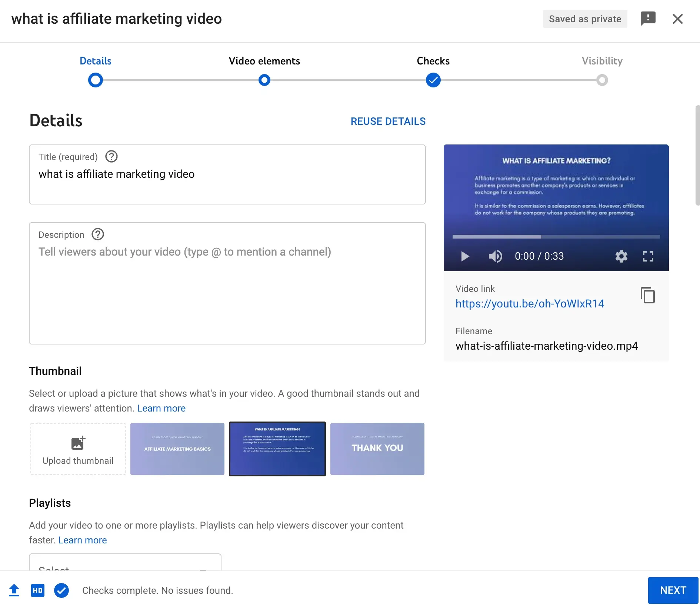The width and height of the screenshot is (700, 606).
Task: Click the upload status arrow icon
Action: (14, 590)
